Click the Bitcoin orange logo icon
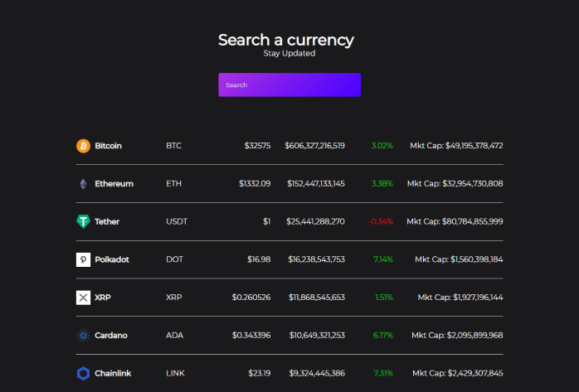The height and width of the screenshot is (392, 579). 83,146
